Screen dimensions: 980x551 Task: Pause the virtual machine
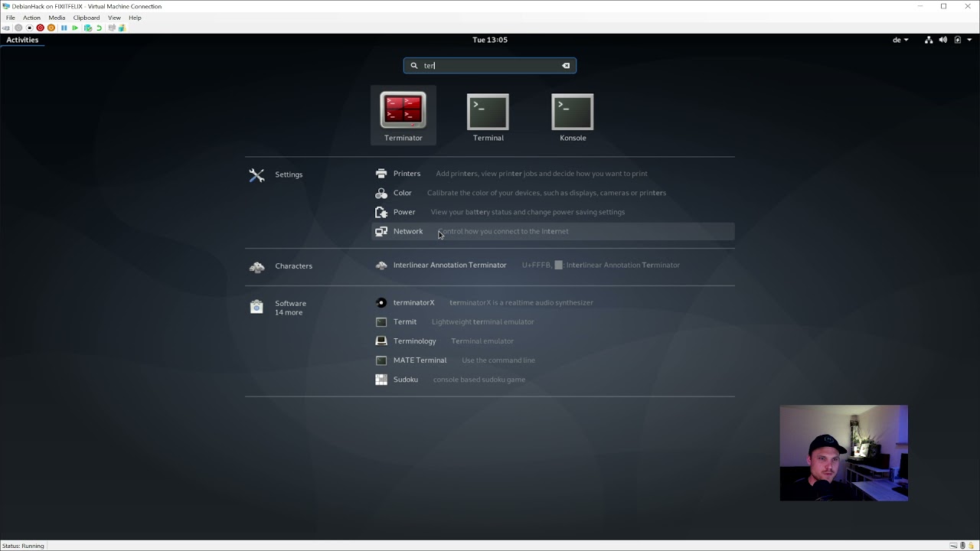click(64, 28)
